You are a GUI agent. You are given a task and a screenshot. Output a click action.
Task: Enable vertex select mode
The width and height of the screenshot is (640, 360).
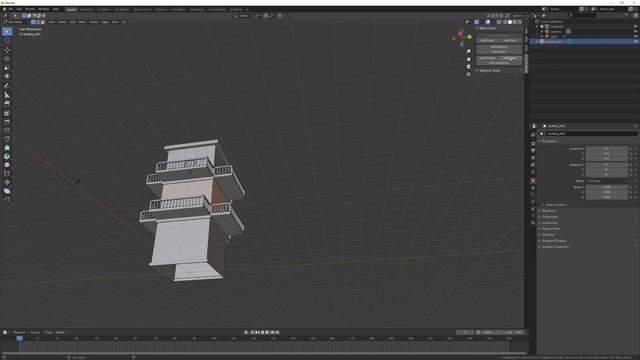coord(34,22)
